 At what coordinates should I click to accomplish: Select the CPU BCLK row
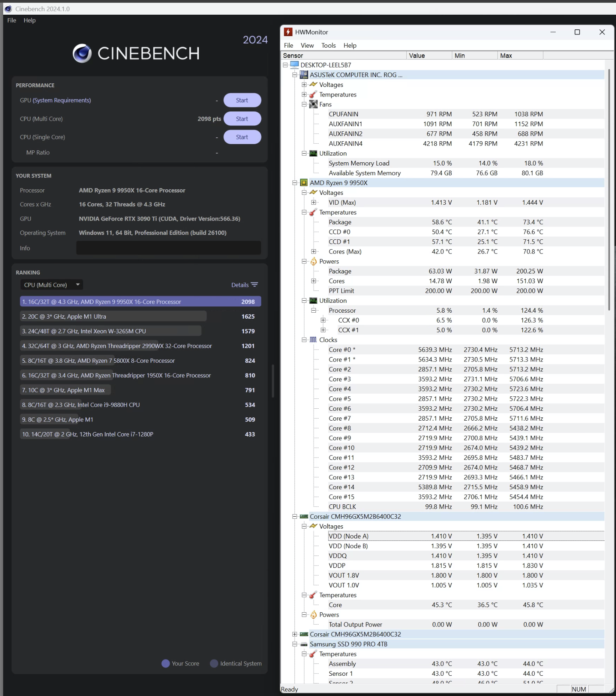[x=466, y=507]
